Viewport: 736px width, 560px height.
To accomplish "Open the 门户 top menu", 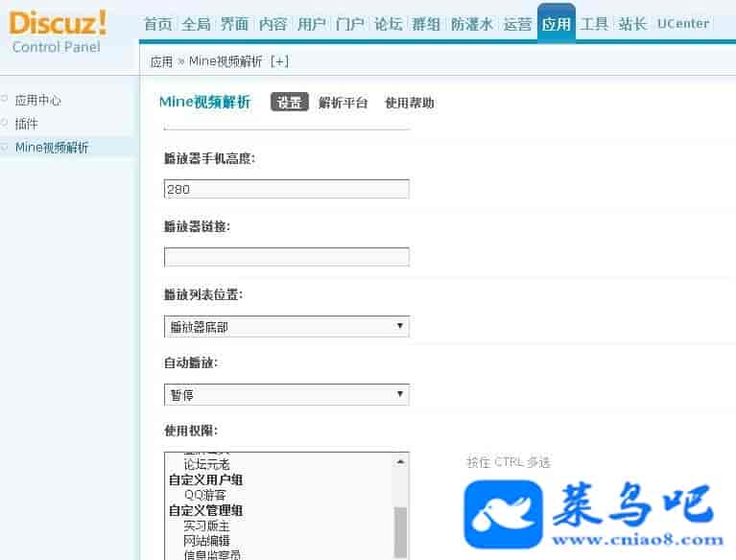I will coord(349,23).
